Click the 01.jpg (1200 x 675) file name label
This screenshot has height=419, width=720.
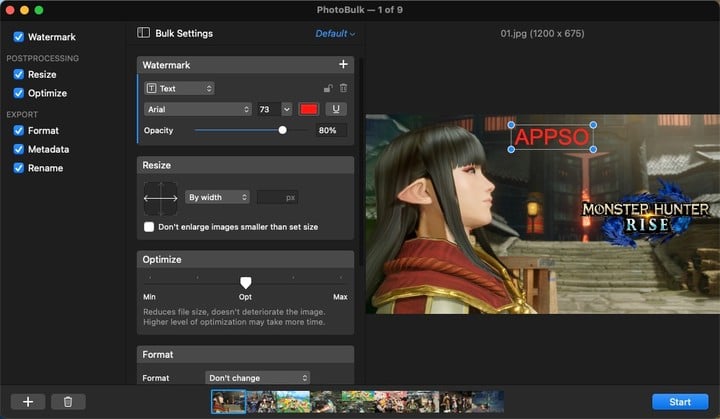(542, 34)
